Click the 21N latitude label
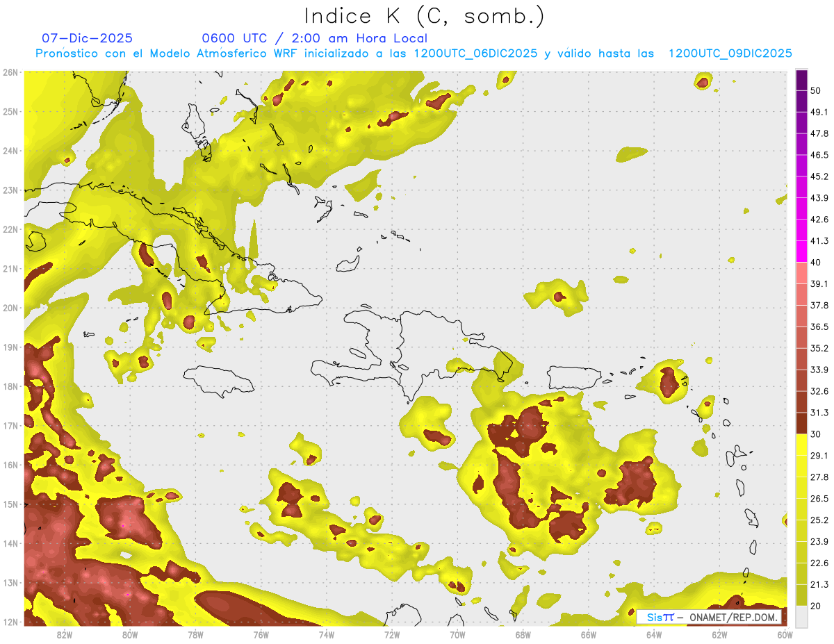The height and width of the screenshot is (644, 834). pos(10,268)
